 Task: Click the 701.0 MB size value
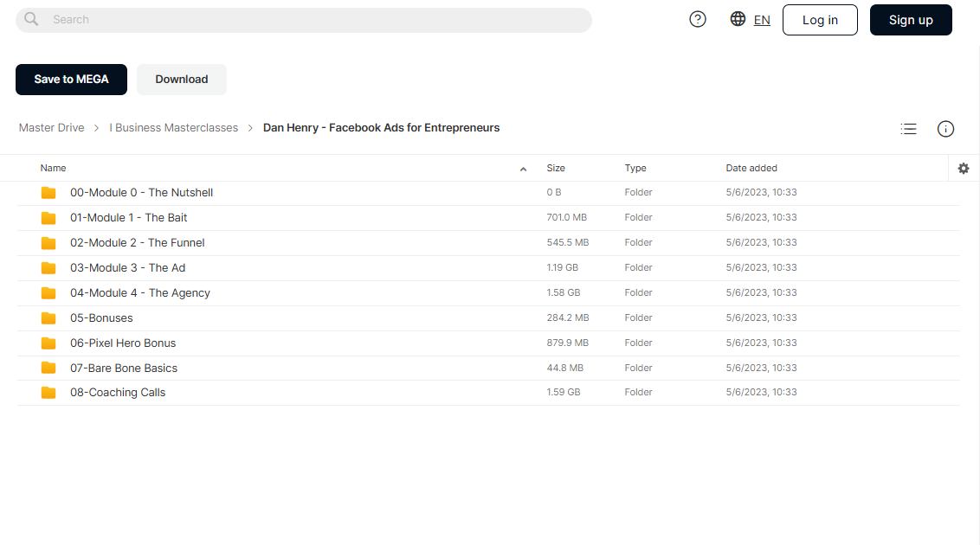[567, 217]
